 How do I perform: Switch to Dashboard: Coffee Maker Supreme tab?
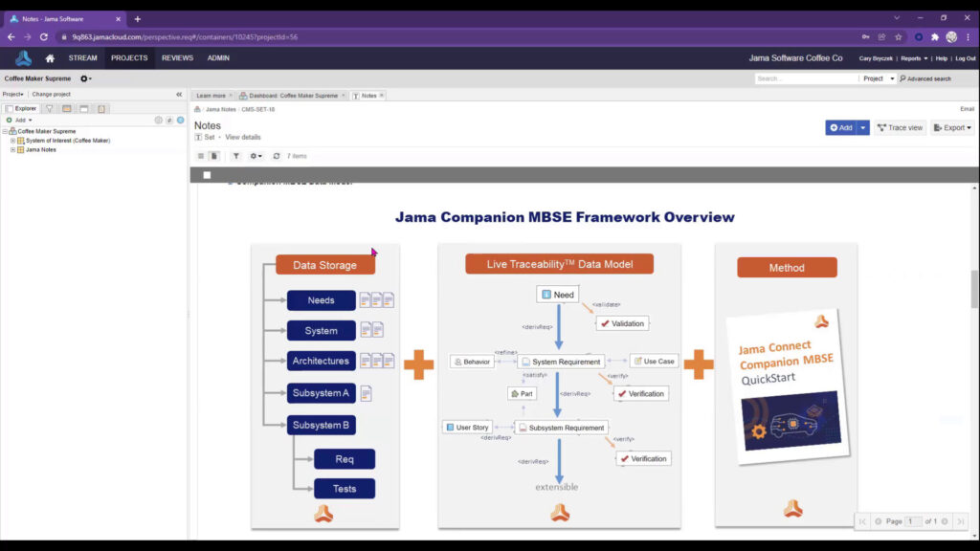tap(293, 96)
